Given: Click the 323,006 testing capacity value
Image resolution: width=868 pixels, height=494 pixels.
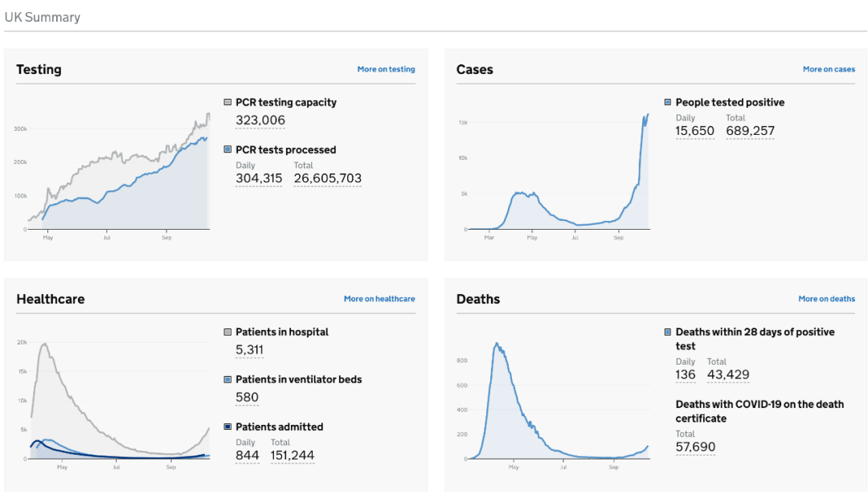Looking at the screenshot, I should (260, 120).
